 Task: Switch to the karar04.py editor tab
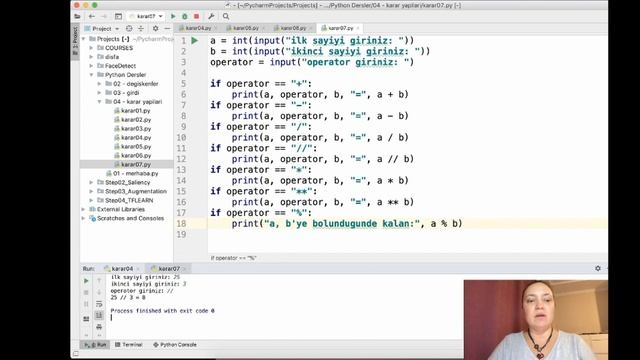[198, 28]
